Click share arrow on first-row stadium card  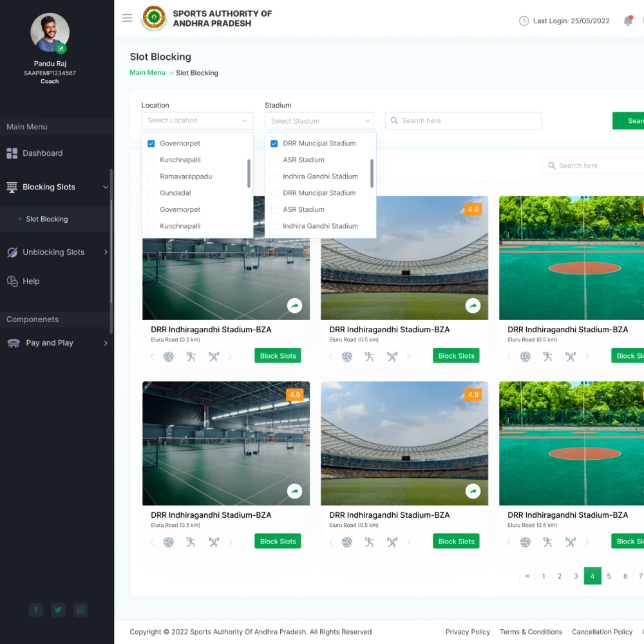[x=473, y=305]
